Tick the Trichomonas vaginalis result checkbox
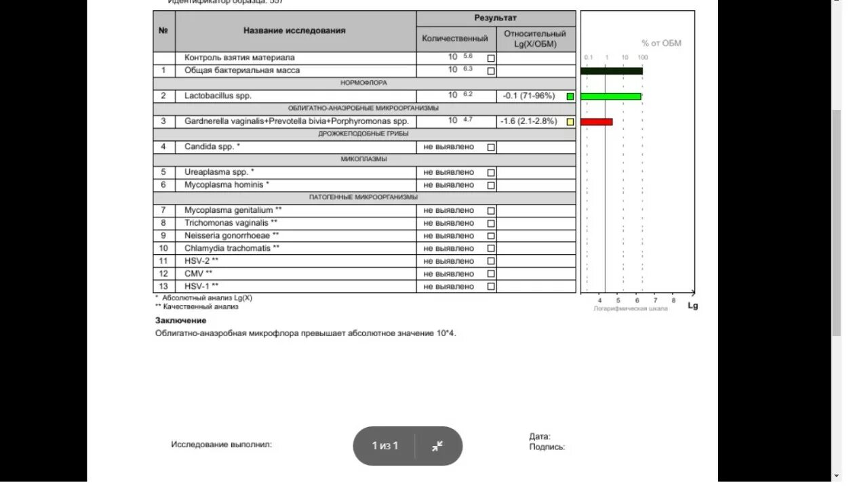Image resolution: width=868 pixels, height=488 pixels. [491, 223]
